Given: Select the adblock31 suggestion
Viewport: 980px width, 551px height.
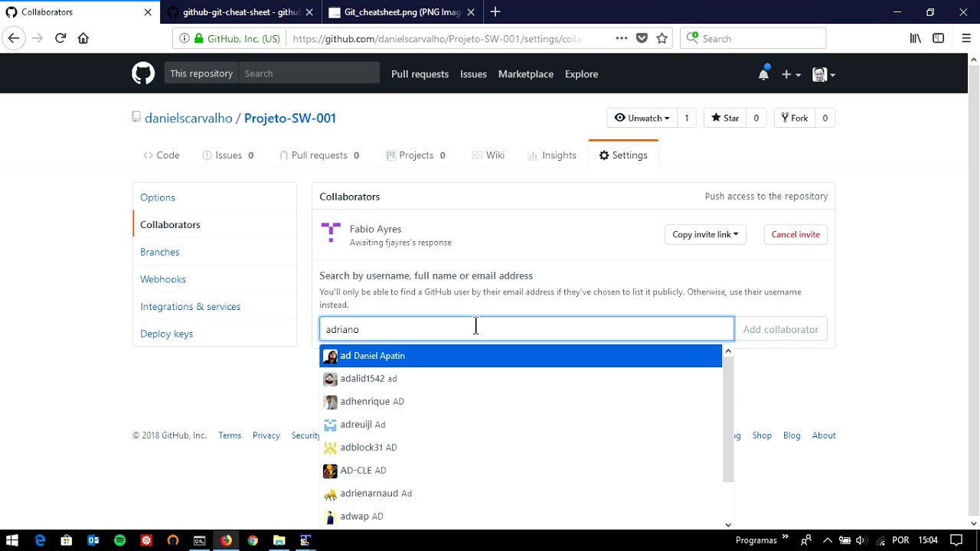Looking at the screenshot, I should pos(521,448).
